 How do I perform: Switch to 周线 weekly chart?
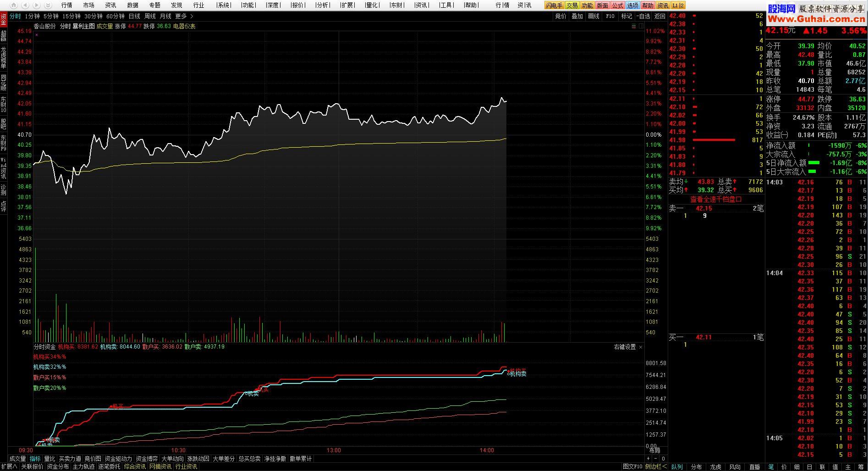(x=150, y=16)
